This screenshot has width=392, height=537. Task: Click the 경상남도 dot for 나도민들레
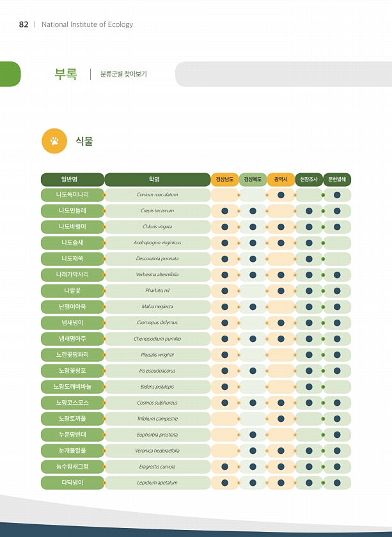point(225,211)
